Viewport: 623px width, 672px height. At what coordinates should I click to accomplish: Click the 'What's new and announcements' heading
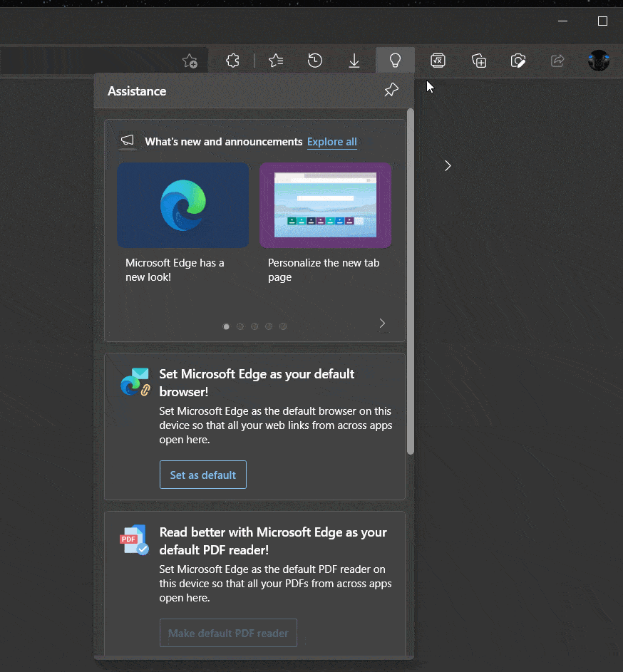pyautogui.click(x=223, y=142)
